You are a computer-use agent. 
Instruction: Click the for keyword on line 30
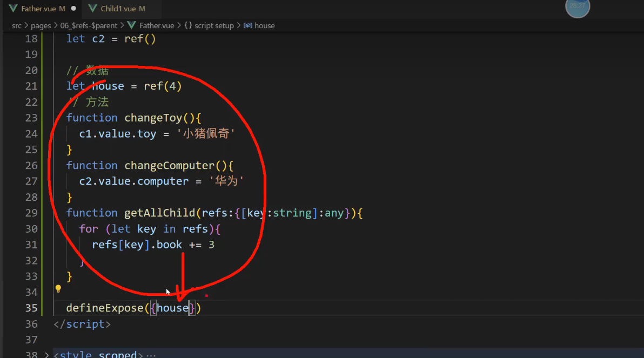[x=89, y=228]
